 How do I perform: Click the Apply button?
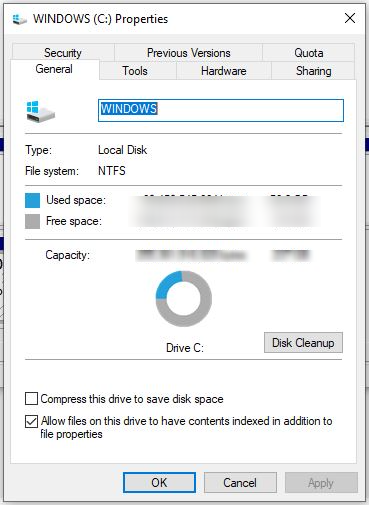pyautogui.click(x=321, y=482)
